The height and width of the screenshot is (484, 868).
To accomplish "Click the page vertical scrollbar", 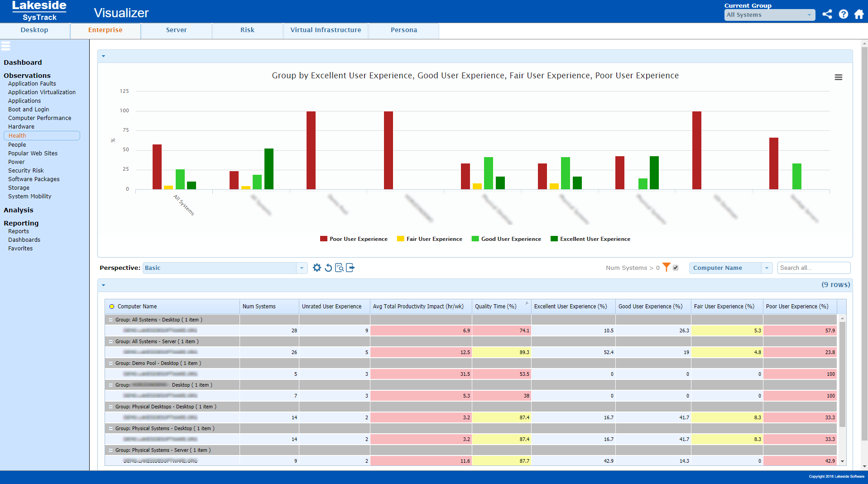I will 864,244.
